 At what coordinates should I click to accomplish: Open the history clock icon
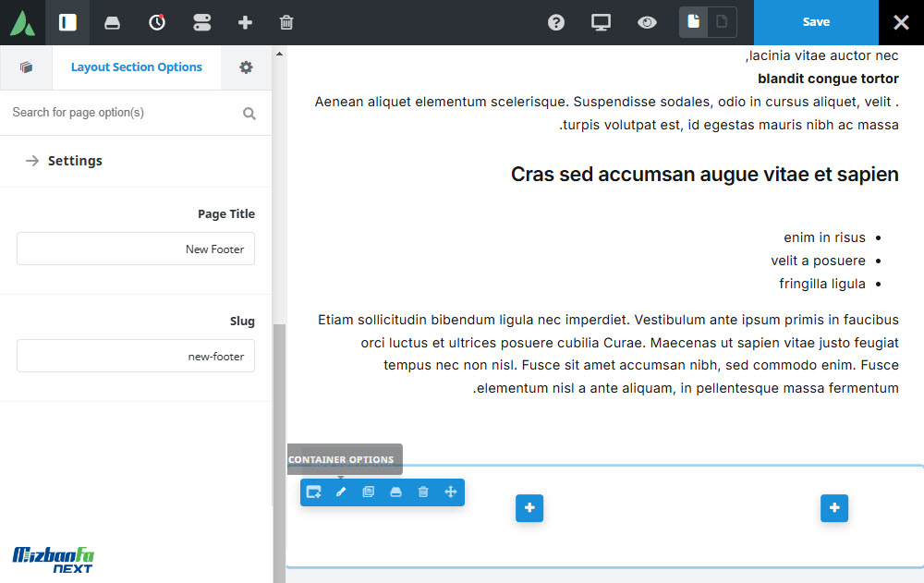pos(157,22)
